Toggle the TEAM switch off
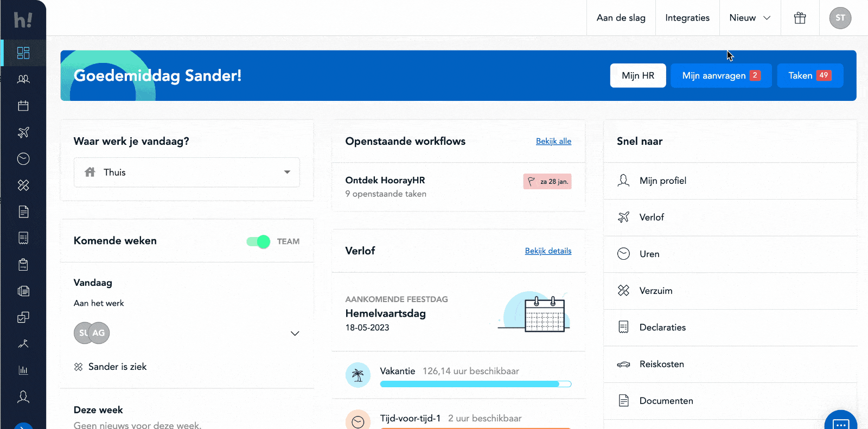The image size is (868, 429). 258,241
